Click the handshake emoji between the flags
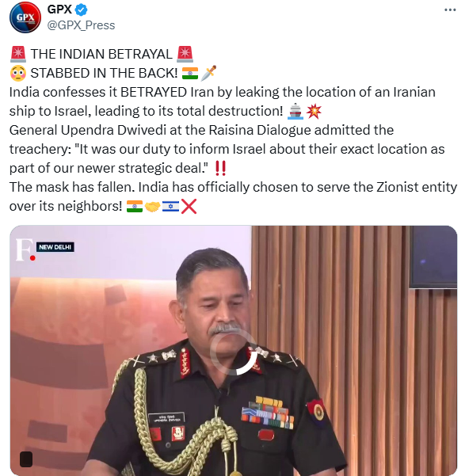 (152, 207)
